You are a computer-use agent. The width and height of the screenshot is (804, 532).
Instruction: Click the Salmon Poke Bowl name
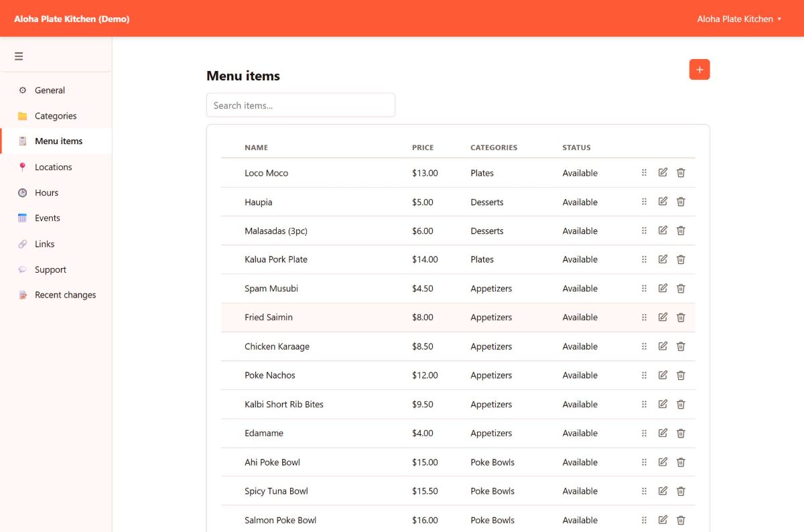280,520
